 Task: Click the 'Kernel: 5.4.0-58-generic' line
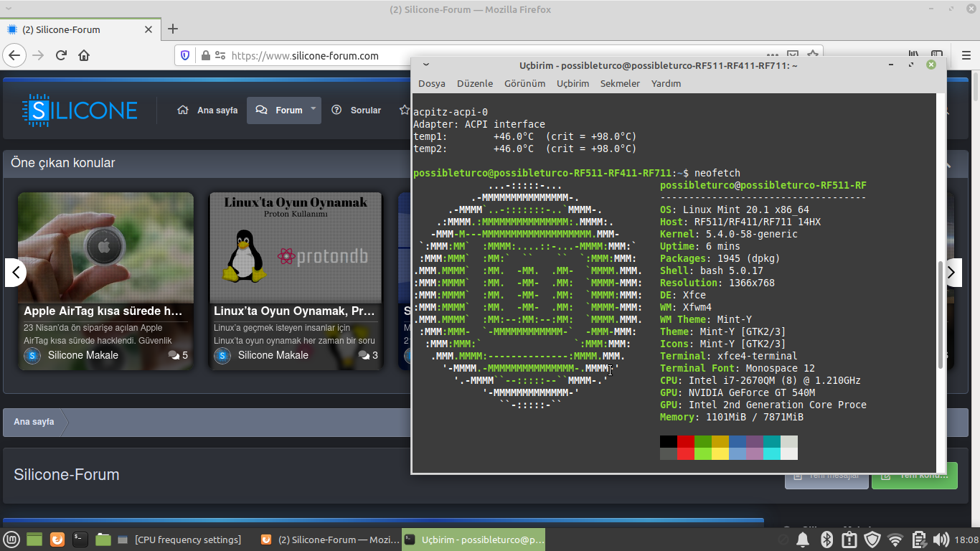[x=729, y=234]
